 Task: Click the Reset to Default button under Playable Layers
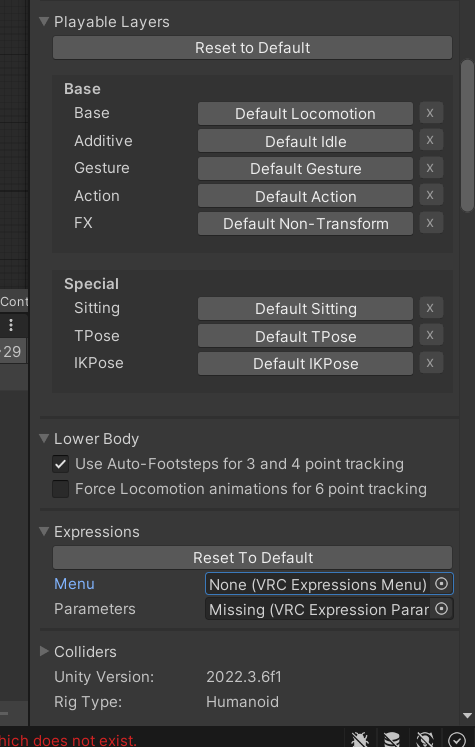point(253,48)
